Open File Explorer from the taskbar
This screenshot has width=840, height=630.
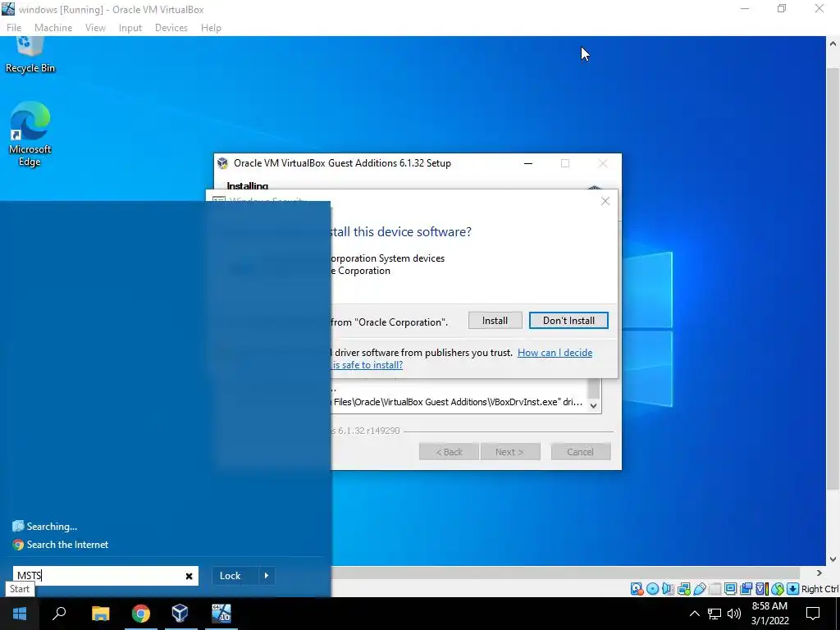[x=100, y=614]
